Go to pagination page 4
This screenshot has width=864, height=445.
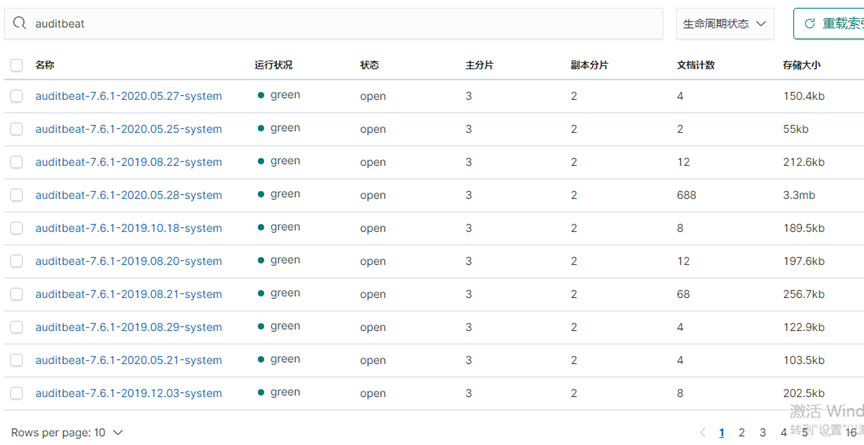pos(783,432)
